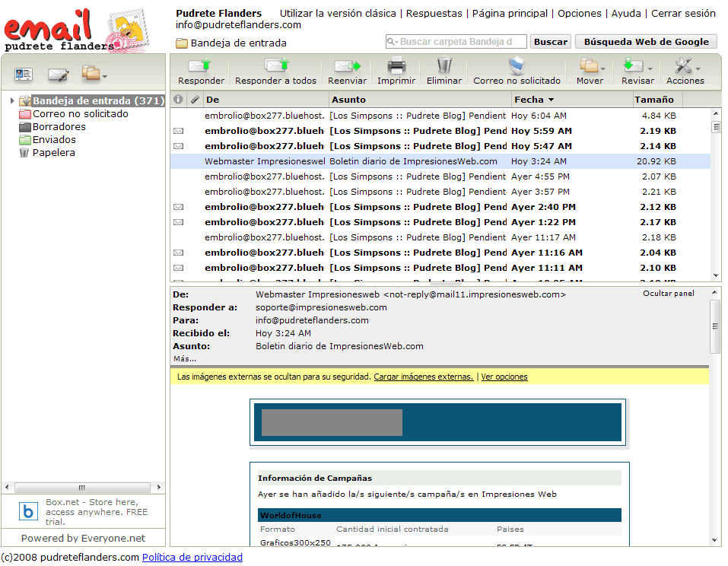This screenshot has width=728, height=566.
Task: Click the Acciones tools icon
Action: (683, 65)
